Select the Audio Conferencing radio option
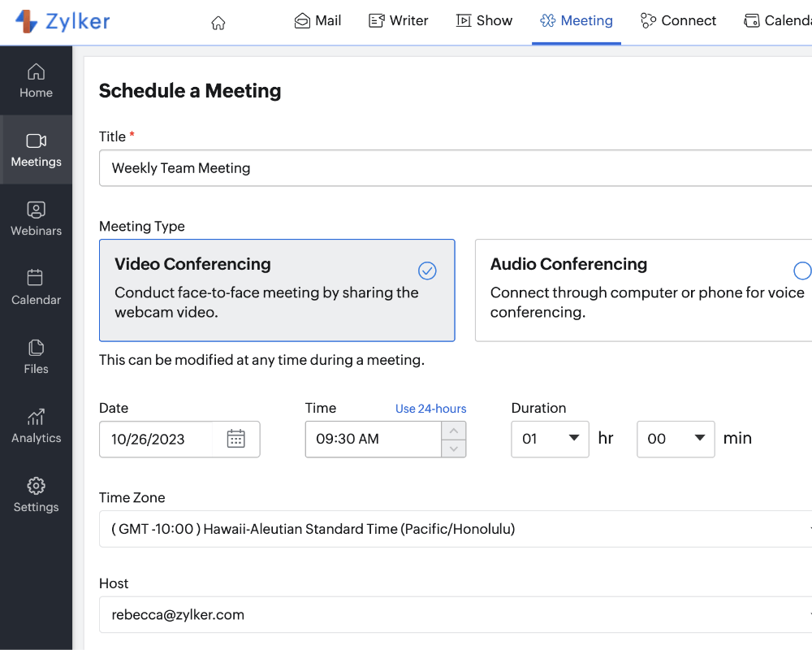Image resolution: width=812 pixels, height=650 pixels. point(801,271)
